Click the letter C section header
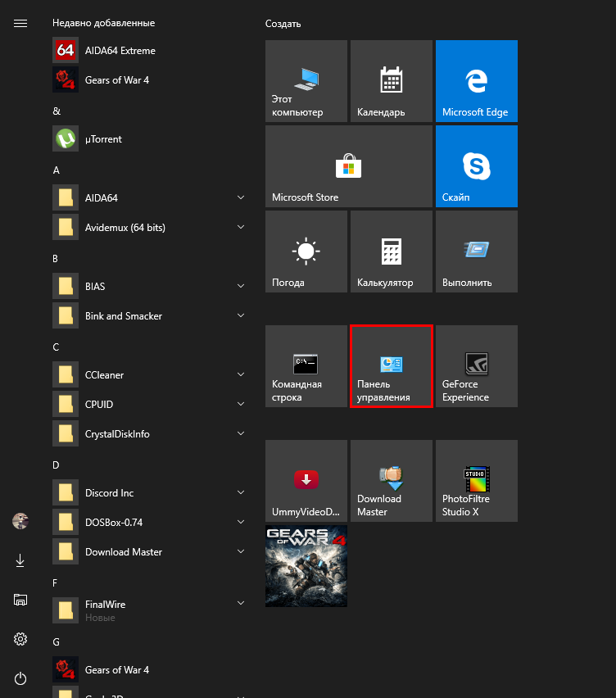 [x=56, y=347]
